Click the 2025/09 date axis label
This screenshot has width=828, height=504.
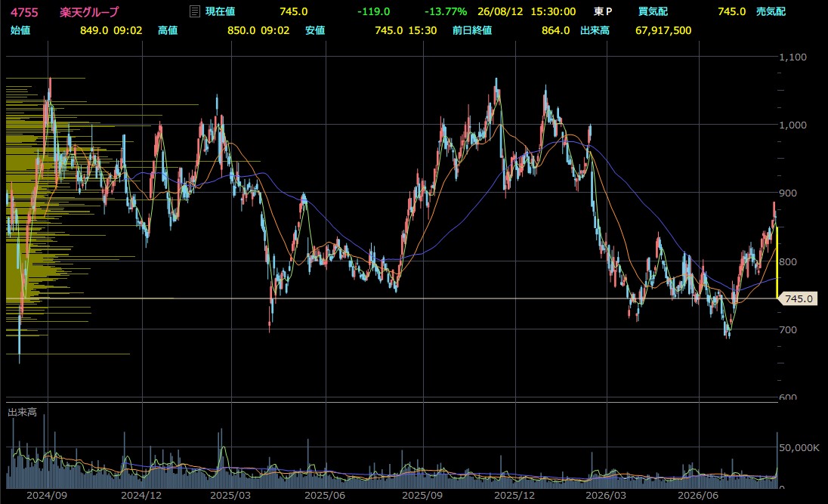coord(422,496)
